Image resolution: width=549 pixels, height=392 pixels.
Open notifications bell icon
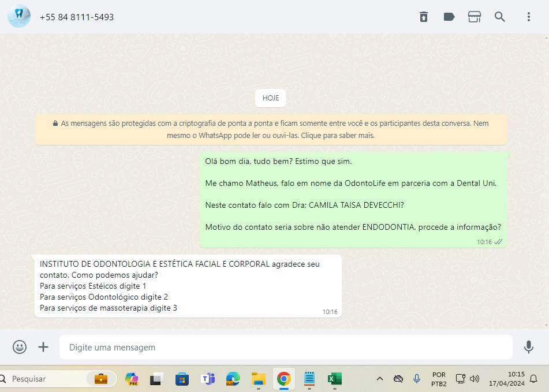tap(533, 379)
